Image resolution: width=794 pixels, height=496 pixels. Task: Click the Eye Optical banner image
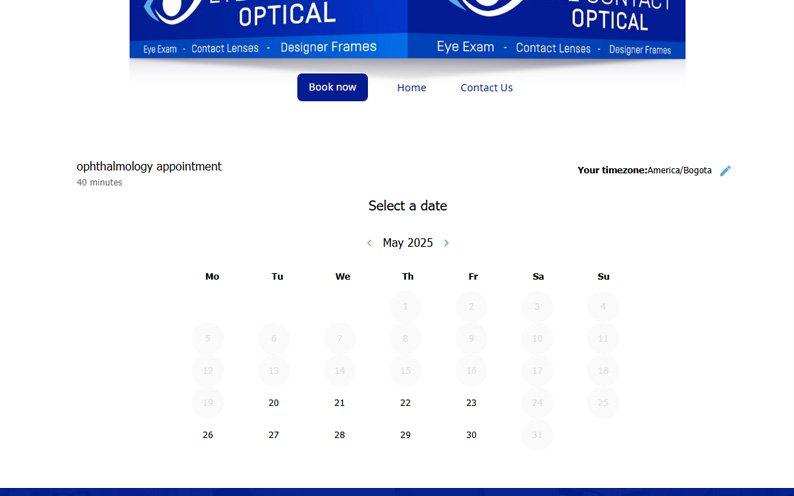pos(407,28)
